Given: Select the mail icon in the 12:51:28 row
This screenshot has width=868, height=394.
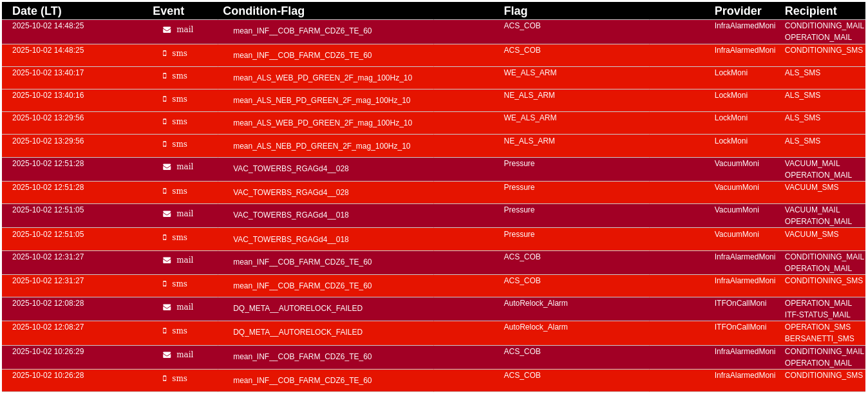Looking at the screenshot, I should [x=167, y=167].
